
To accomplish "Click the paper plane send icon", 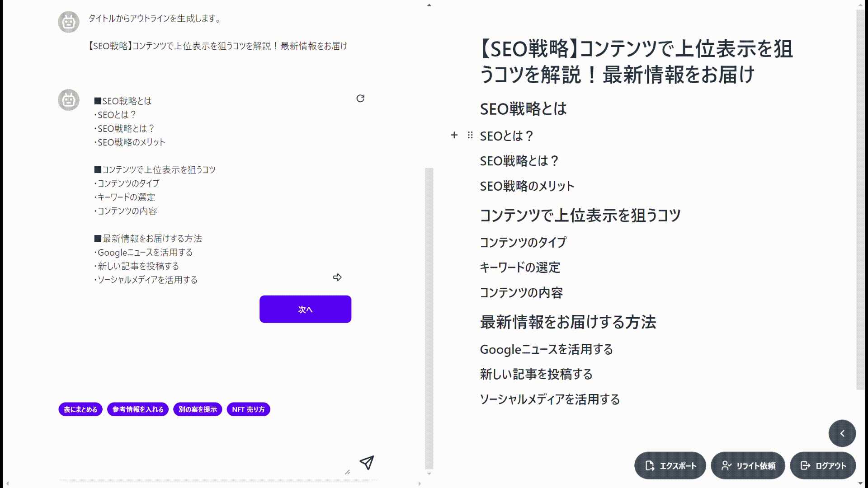I will (x=367, y=462).
